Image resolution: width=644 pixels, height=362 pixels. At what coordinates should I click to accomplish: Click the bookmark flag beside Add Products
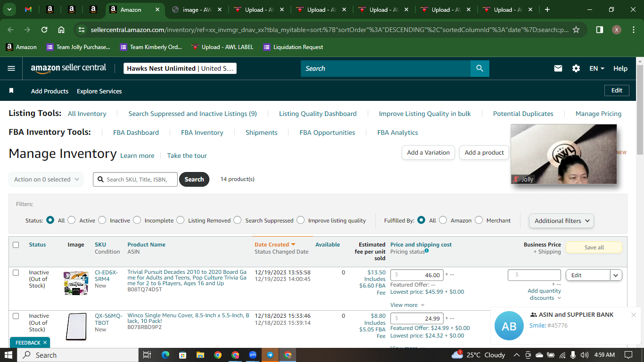point(11,90)
